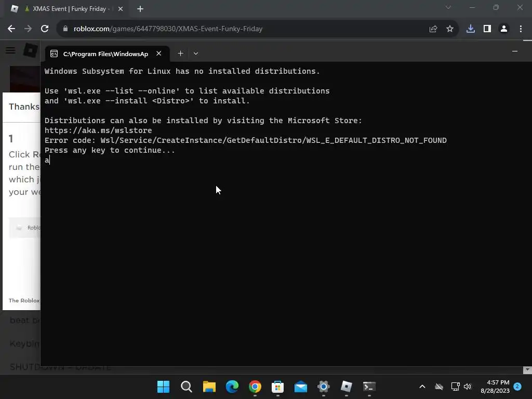This screenshot has height=399, width=532.
Task: Open Chrome profile icon
Action: coord(504,29)
